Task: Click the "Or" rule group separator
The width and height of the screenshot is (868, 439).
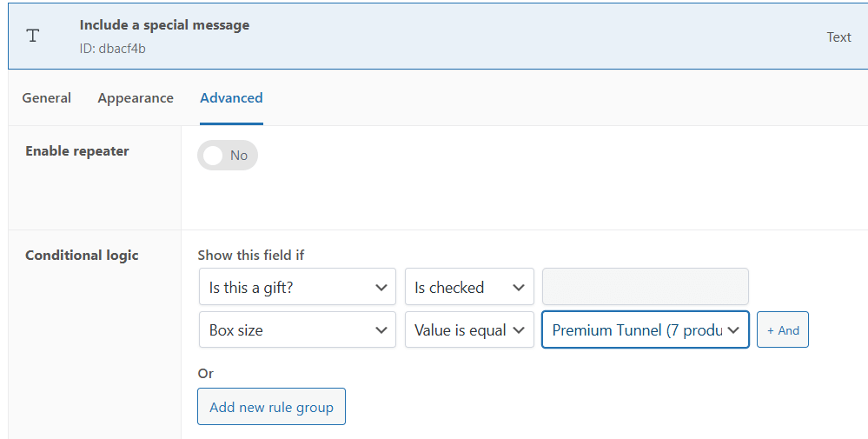Action: [206, 373]
